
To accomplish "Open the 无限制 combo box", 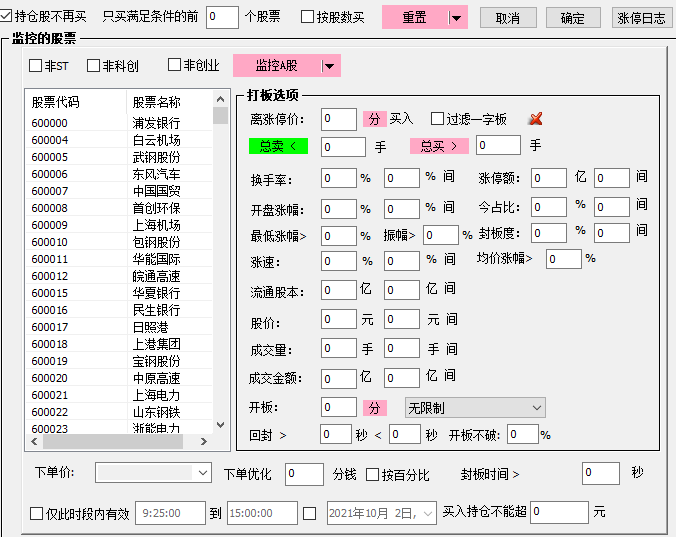I will point(475,408).
